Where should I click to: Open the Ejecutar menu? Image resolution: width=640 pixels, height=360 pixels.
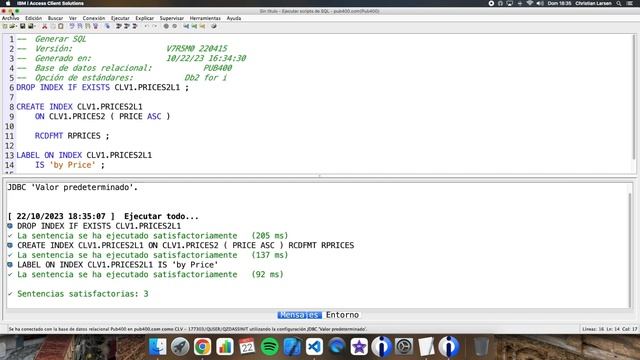pyautogui.click(x=120, y=18)
